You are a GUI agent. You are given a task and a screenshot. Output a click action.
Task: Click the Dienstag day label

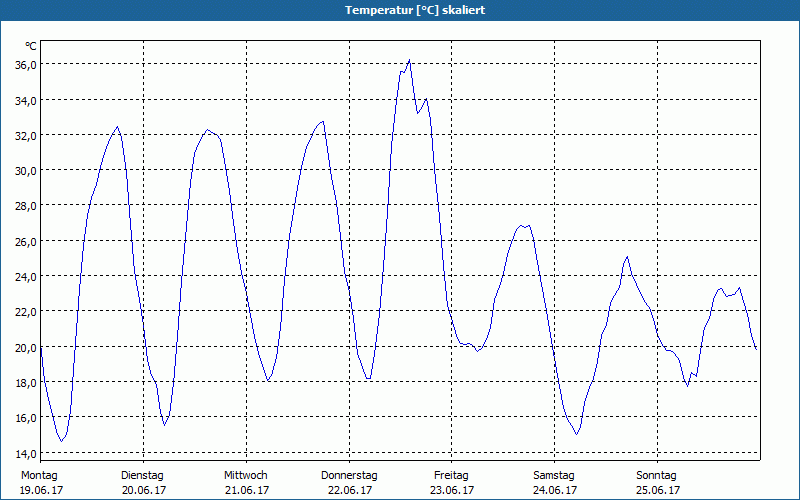click(142, 476)
